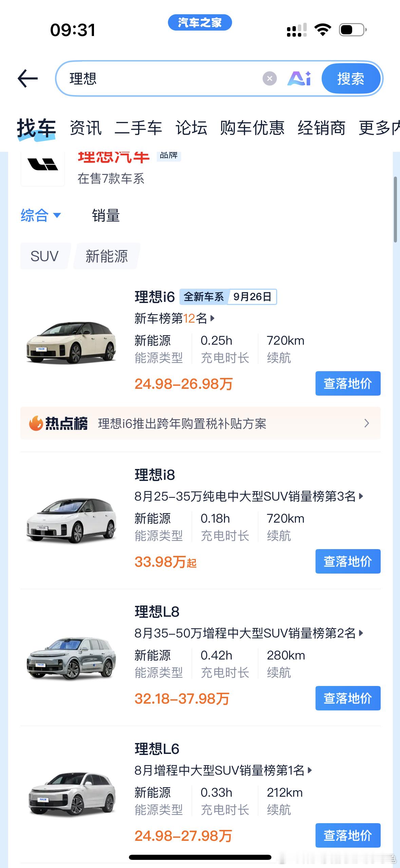Image resolution: width=400 pixels, height=868 pixels.
Task: Tap the back arrow icon
Action: pos(28,78)
